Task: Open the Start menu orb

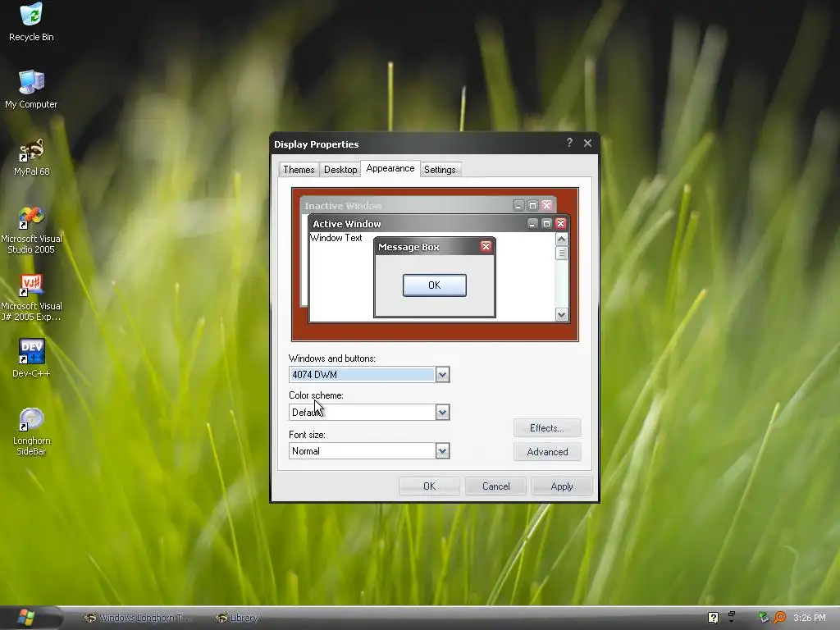Action: tap(25, 617)
